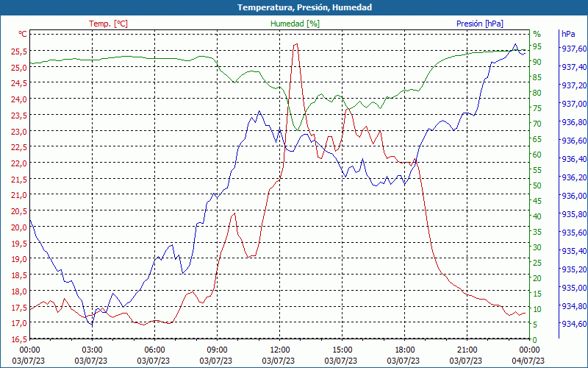Screen dimensions: 588x368
Task: Click the '80' humidity axis value
Action: pyautogui.click(x=537, y=93)
